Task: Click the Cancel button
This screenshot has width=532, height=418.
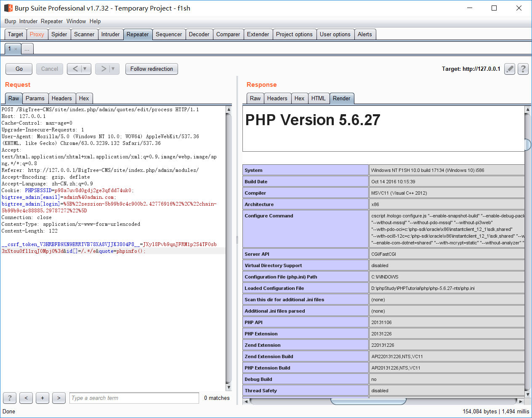Action: pos(50,69)
